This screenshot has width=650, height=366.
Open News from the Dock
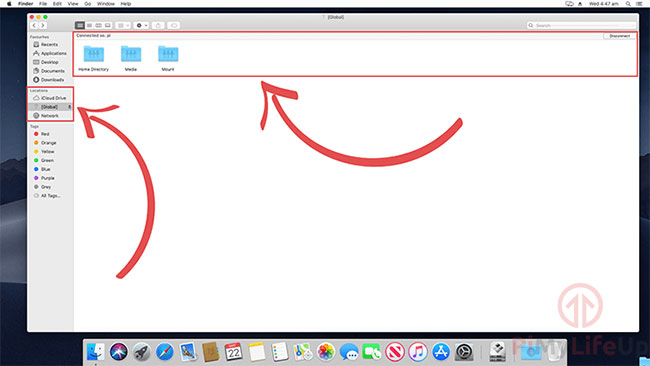coord(395,352)
